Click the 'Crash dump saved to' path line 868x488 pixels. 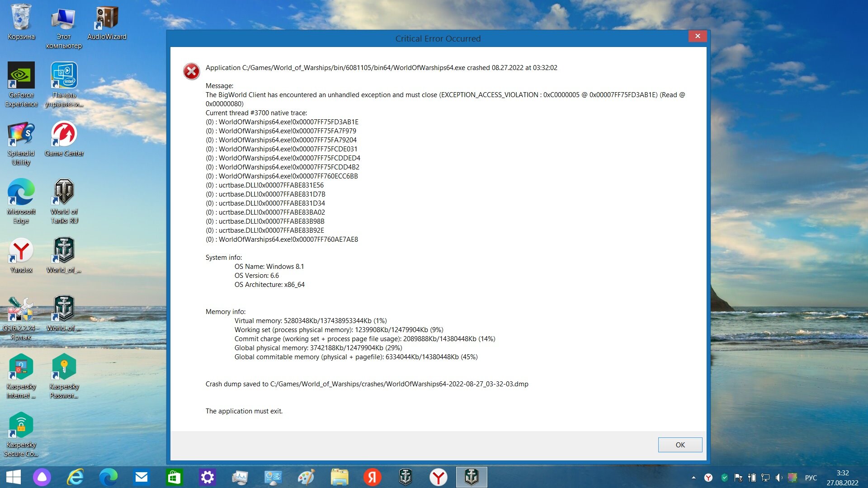coord(367,384)
